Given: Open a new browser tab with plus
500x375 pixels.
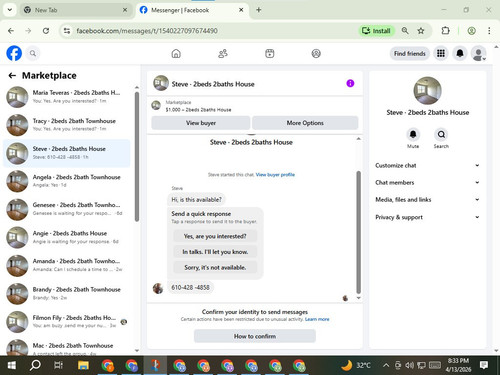Looking at the screenshot, I should (258, 10).
